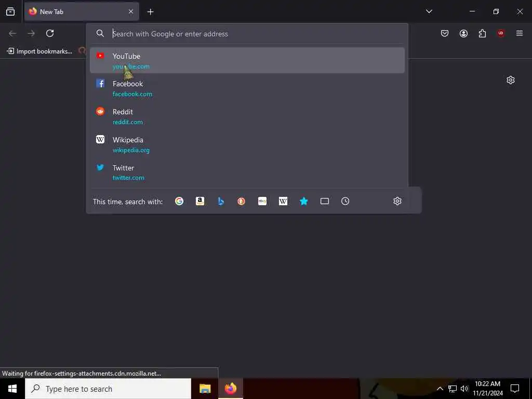This screenshot has height=399, width=532.
Task: Search bookmarks with the star icon
Action: point(303,201)
